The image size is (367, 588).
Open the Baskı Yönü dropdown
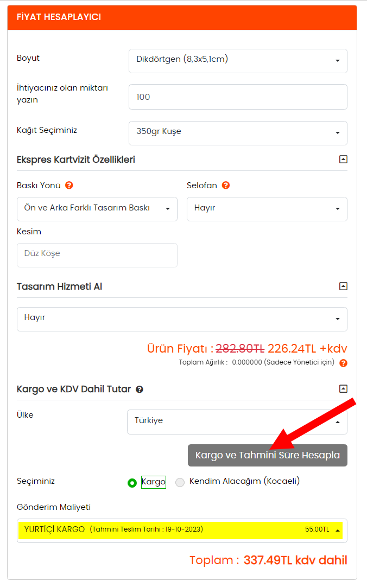pos(97,209)
